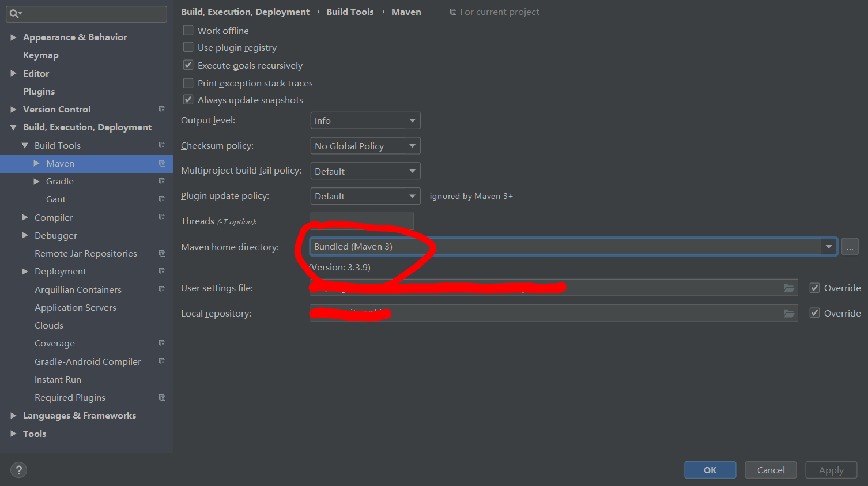Image resolution: width=868 pixels, height=486 pixels.
Task: Collapse the Build Tools node arrow
Action: coord(25,145)
